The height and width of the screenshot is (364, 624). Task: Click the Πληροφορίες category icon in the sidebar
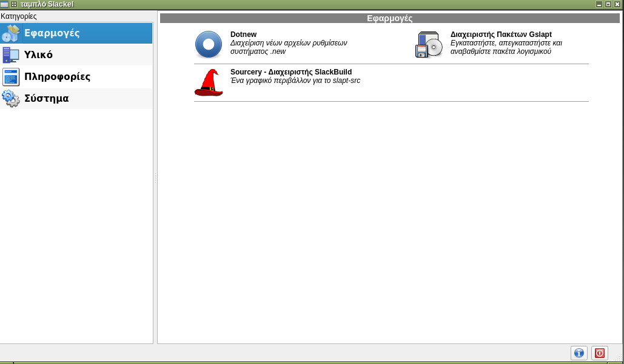pyautogui.click(x=11, y=77)
